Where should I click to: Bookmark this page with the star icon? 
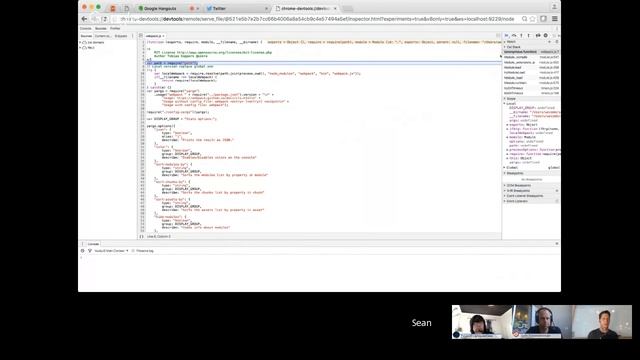click(x=533, y=19)
